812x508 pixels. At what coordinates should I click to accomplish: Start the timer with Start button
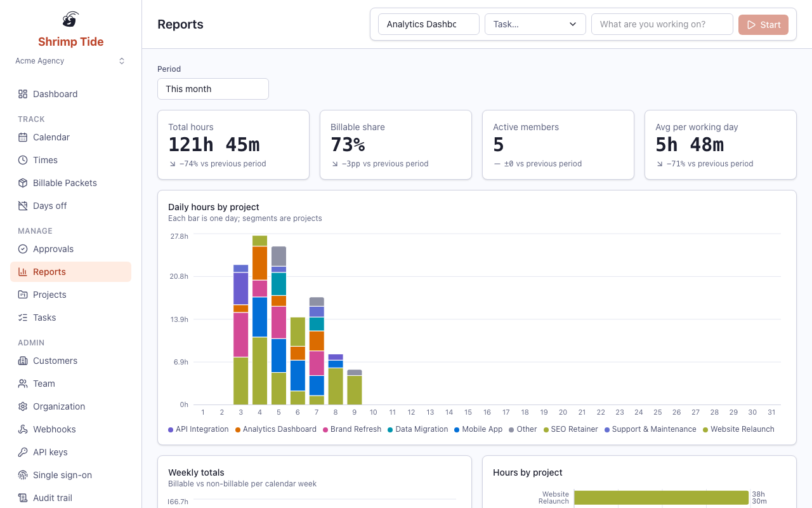pyautogui.click(x=763, y=25)
